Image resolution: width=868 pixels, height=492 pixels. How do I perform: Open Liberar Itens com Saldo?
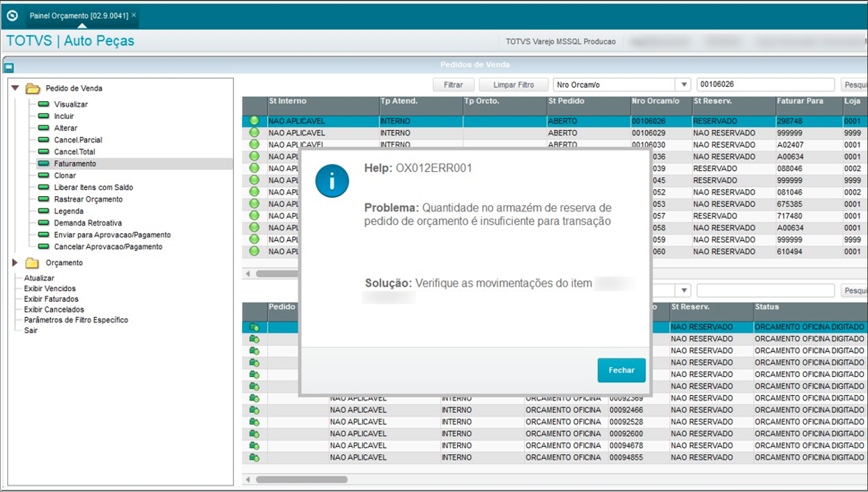(x=94, y=188)
